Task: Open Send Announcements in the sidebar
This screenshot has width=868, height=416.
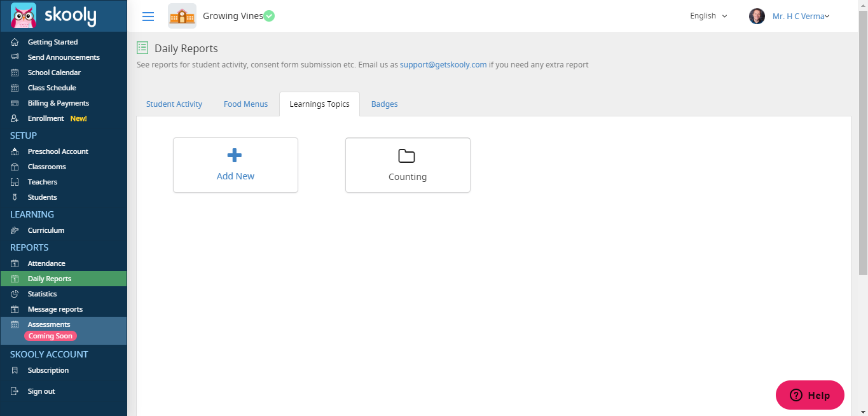Action: pos(64,57)
